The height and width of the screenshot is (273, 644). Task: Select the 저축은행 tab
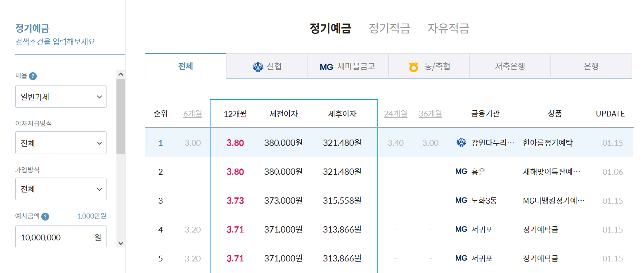point(510,66)
